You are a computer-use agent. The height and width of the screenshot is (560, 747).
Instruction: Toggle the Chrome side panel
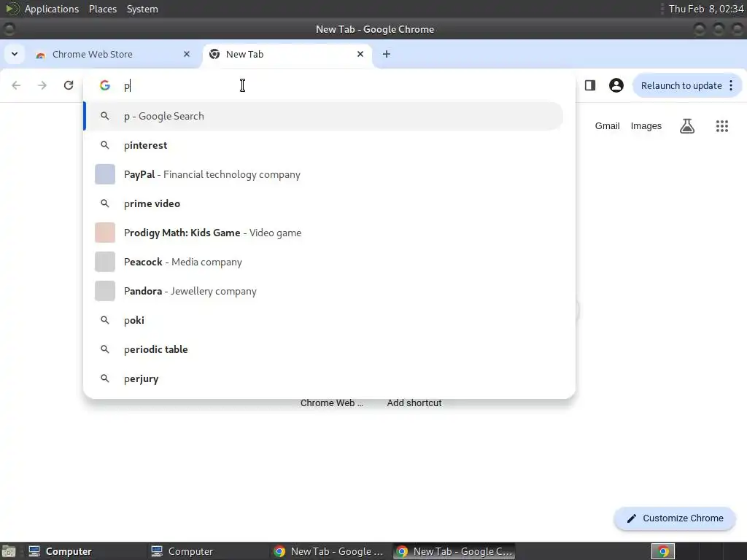589,85
